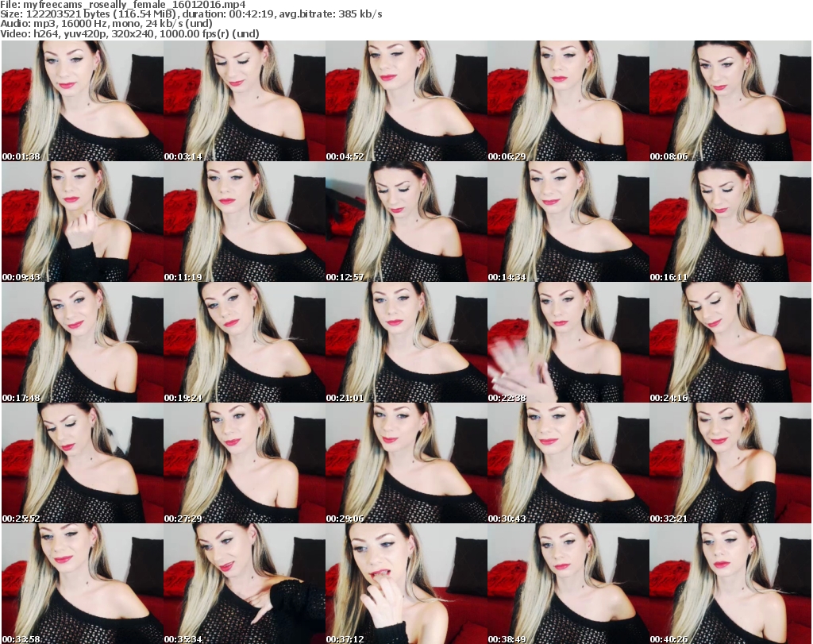The image size is (813, 644).
Task: Open the frame at 00:24:16
Action: (x=730, y=342)
